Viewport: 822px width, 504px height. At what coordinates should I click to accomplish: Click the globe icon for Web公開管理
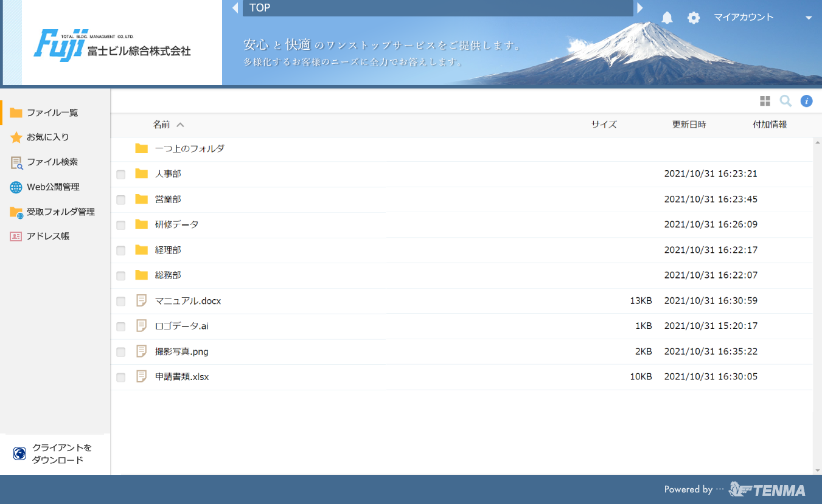[16, 187]
